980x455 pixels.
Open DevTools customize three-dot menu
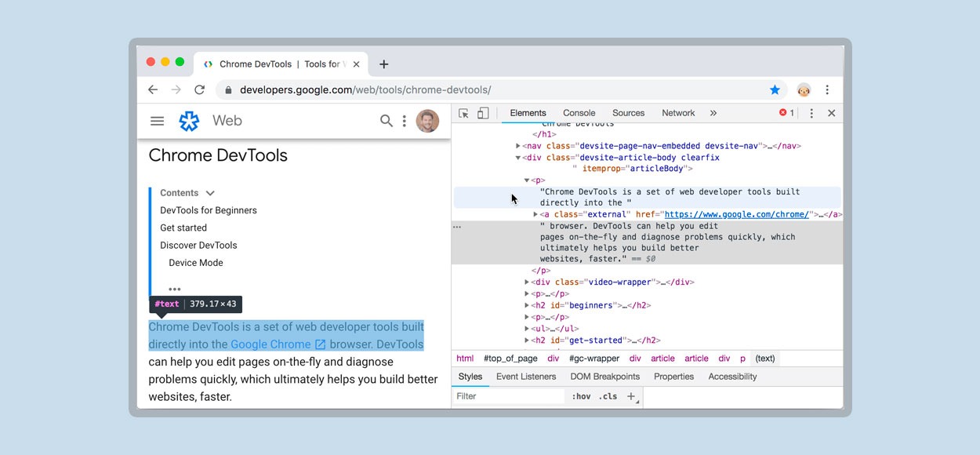point(811,113)
